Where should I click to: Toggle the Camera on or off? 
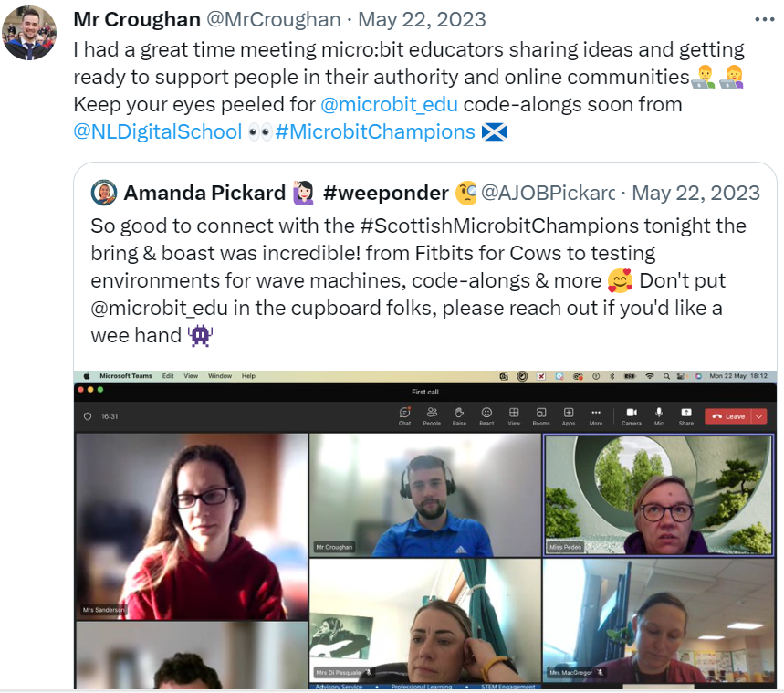pos(632,416)
